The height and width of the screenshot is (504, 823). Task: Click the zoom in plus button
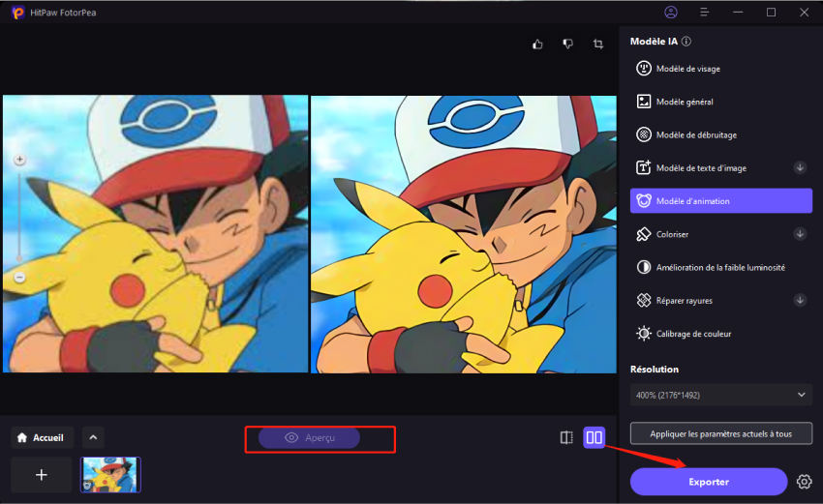(20, 160)
